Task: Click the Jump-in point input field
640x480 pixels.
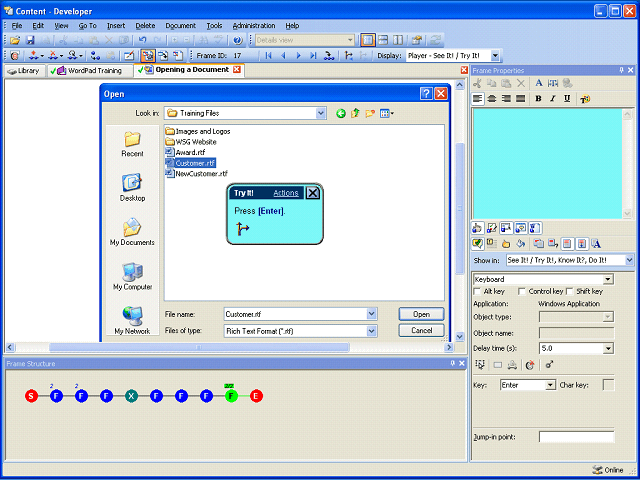Action: tap(576, 437)
